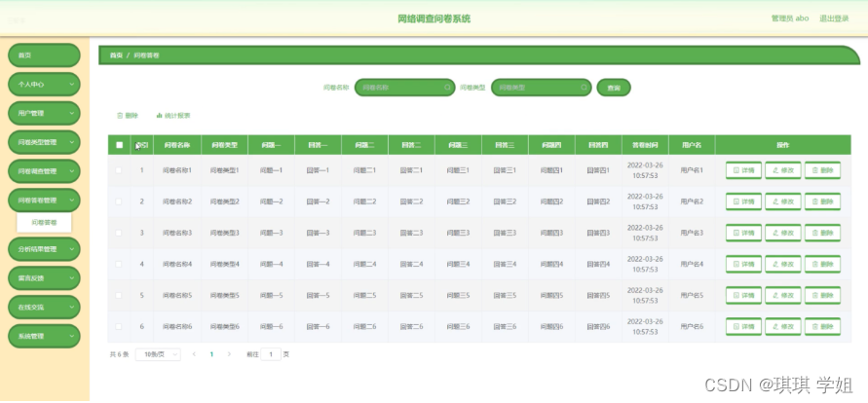Click the 网络调查问卷系统 title
The height and width of the screenshot is (403, 868).
pos(434,18)
